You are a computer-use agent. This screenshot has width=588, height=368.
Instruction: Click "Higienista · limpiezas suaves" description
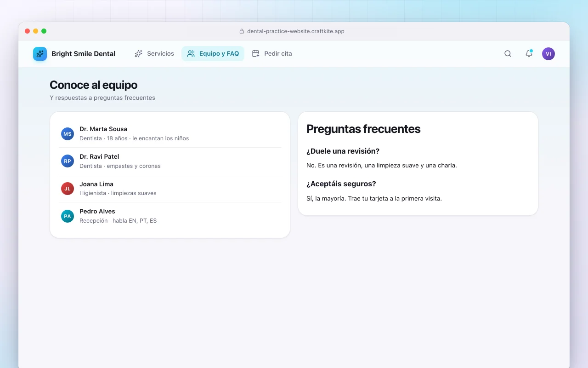point(118,193)
